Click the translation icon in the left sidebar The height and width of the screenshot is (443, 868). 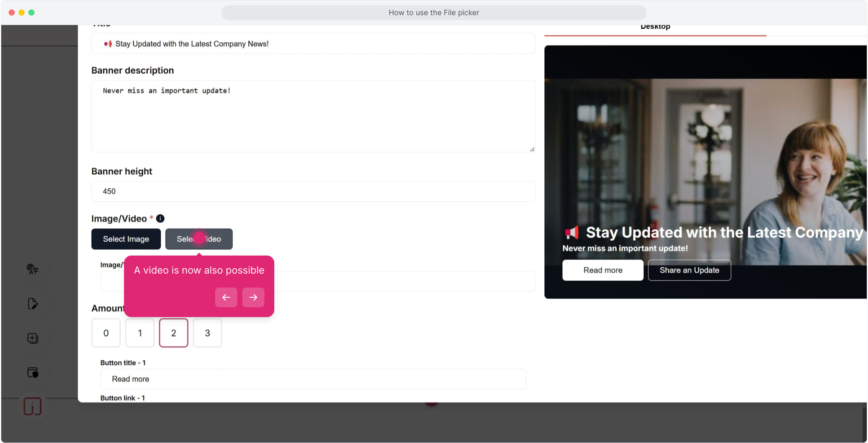click(x=32, y=269)
